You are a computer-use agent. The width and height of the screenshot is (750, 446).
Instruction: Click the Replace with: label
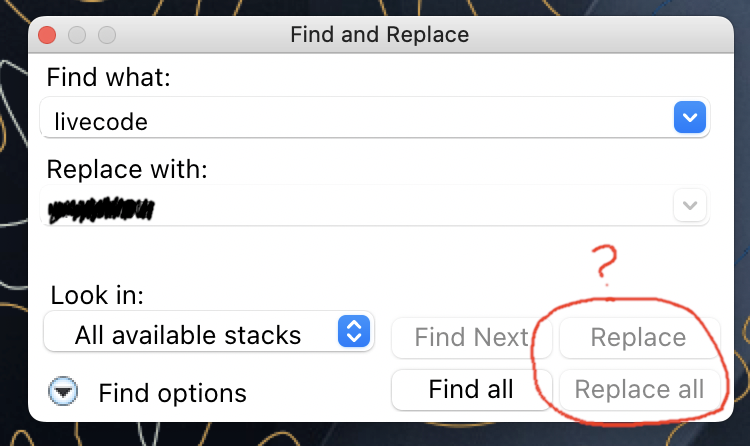coord(128,168)
